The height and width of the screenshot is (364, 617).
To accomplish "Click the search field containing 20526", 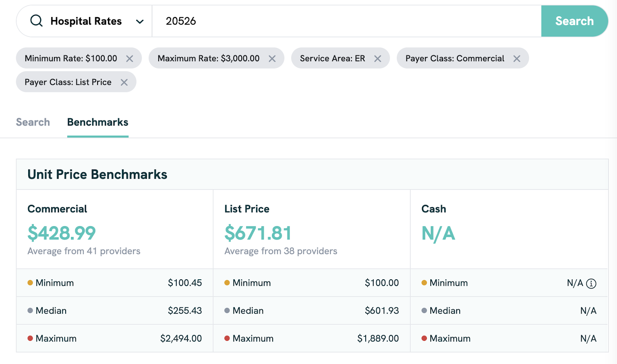I will [x=346, y=21].
